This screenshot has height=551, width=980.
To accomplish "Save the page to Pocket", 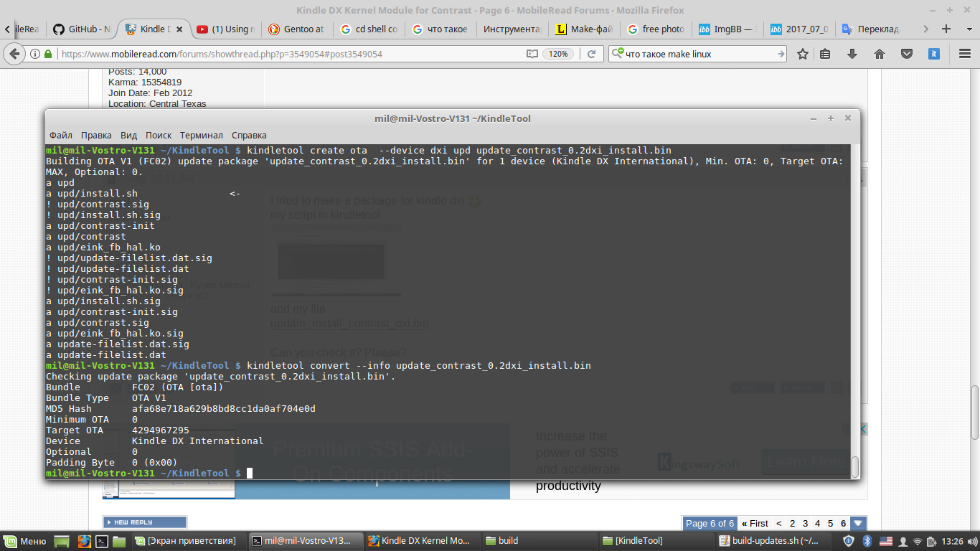I will coord(907,54).
